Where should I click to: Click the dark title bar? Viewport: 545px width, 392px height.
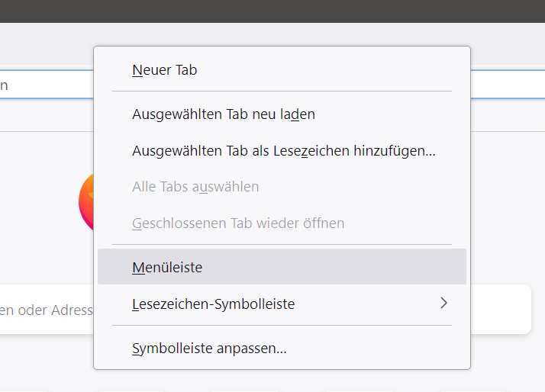[272, 11]
